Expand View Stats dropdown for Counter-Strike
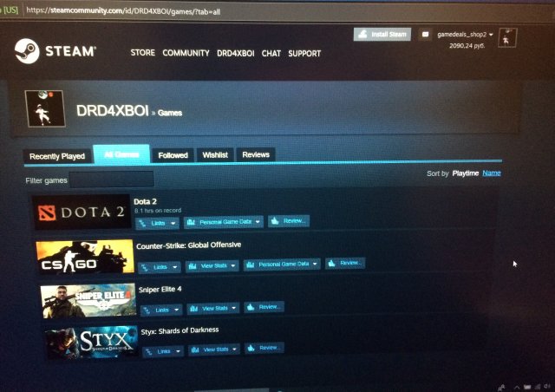Screen dimensions: 555x392 coord(212,265)
